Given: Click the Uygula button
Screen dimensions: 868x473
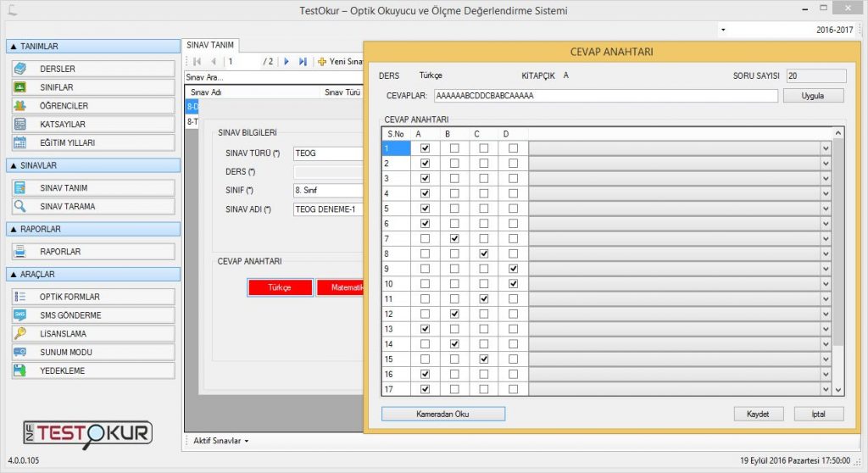Looking at the screenshot, I should point(813,96).
